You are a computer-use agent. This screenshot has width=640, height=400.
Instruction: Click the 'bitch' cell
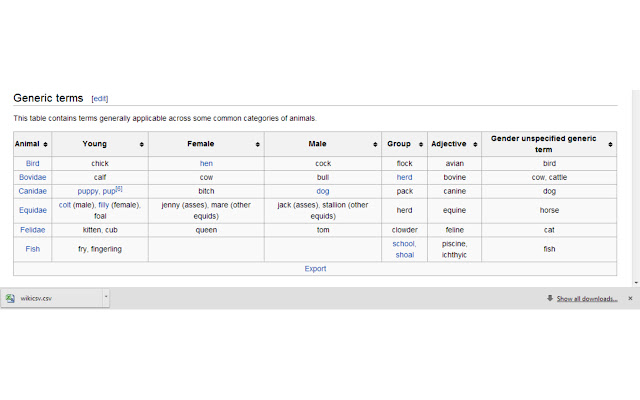click(206, 191)
